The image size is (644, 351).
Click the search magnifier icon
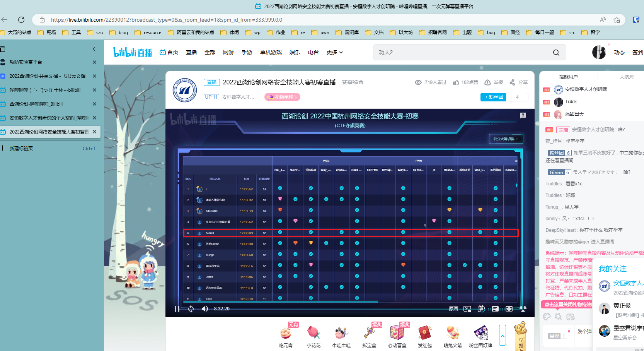(x=556, y=52)
